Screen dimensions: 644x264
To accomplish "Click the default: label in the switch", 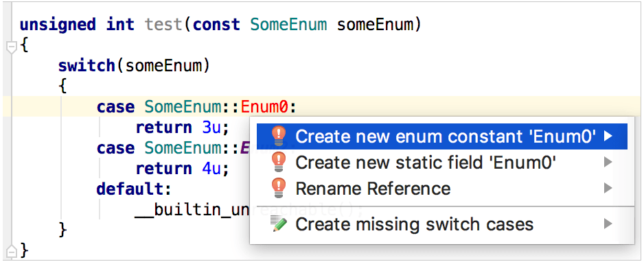I will (x=133, y=189).
